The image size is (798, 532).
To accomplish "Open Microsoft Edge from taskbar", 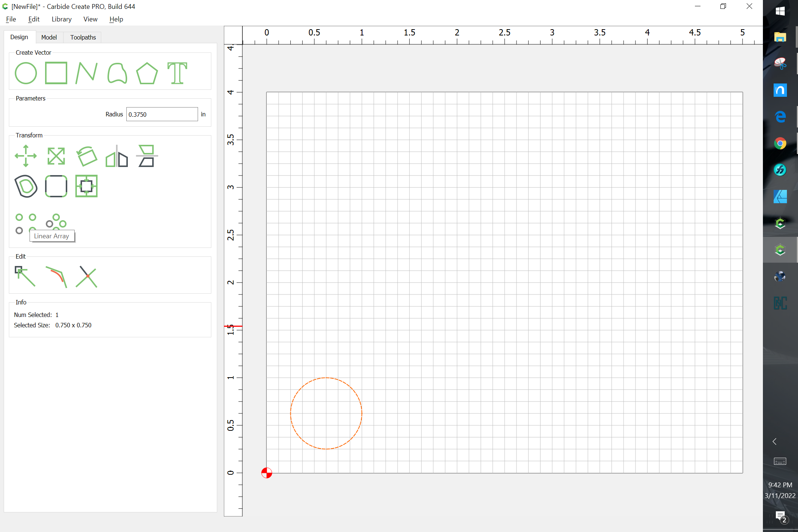I will (780, 117).
